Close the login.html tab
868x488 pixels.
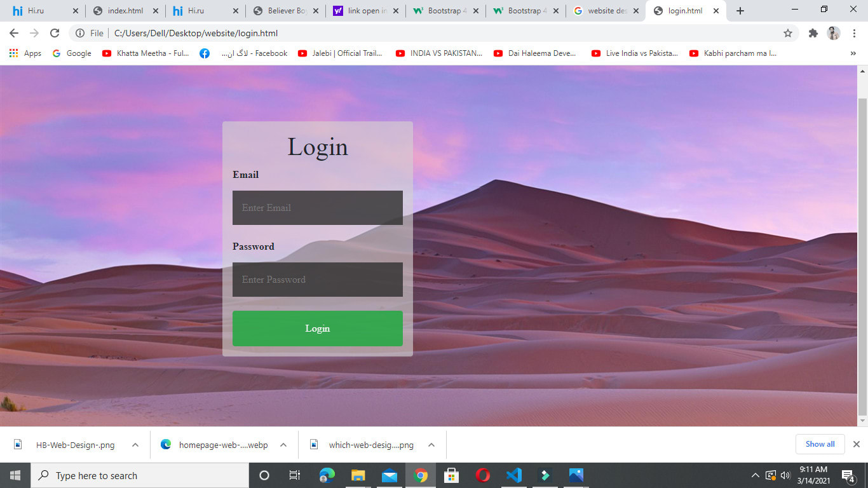point(716,11)
